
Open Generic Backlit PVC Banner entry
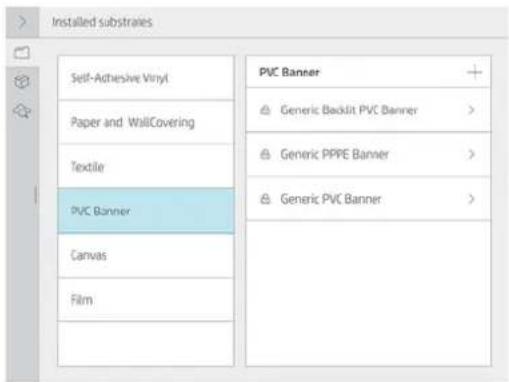click(368, 110)
